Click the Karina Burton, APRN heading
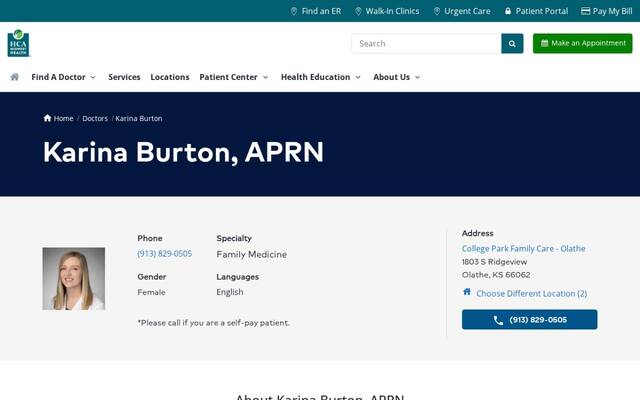The image size is (640, 400). 183,152
